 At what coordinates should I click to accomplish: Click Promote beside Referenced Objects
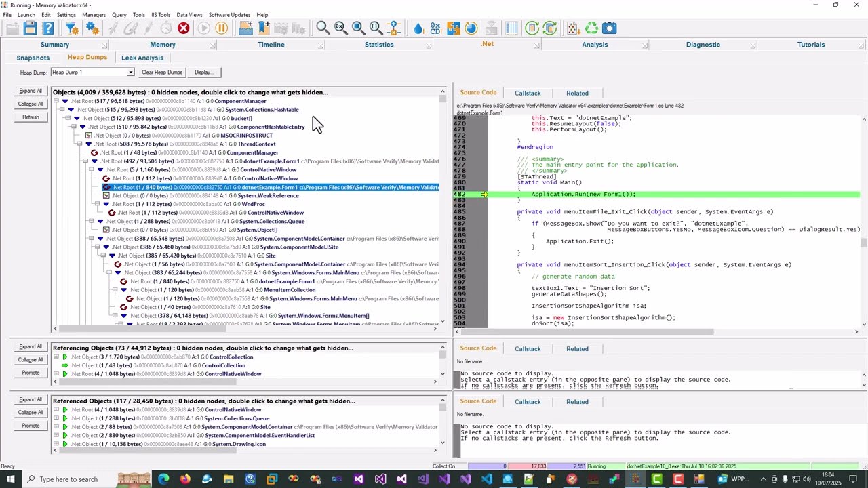tap(31, 426)
